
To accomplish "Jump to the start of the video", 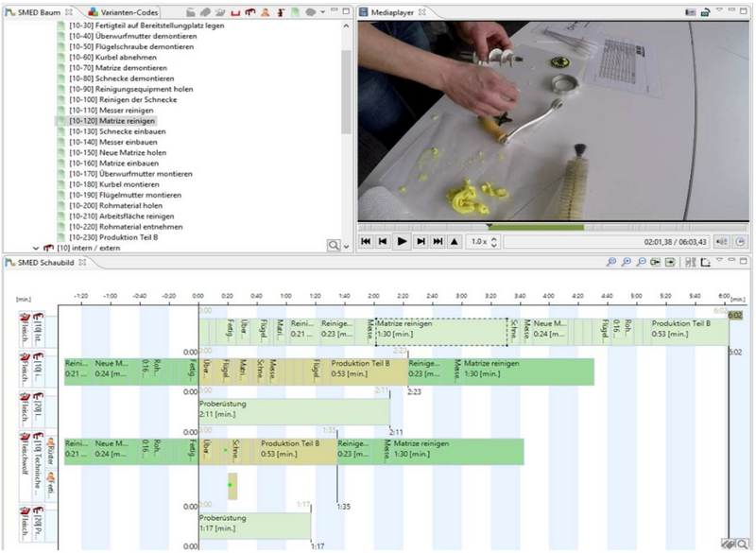I will tap(366, 242).
